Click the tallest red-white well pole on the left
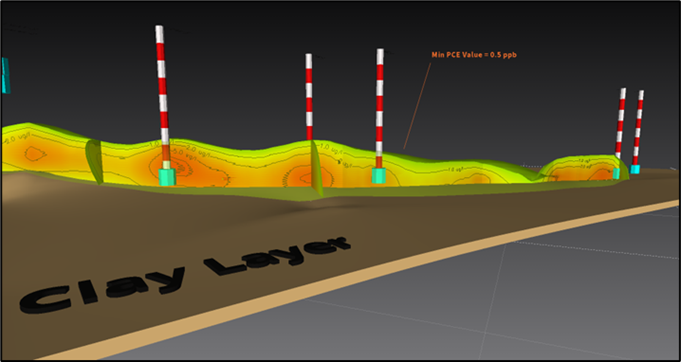 click(x=162, y=96)
